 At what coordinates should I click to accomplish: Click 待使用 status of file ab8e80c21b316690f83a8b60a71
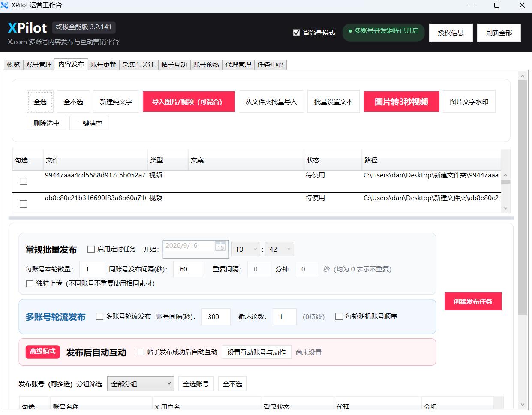click(x=315, y=198)
